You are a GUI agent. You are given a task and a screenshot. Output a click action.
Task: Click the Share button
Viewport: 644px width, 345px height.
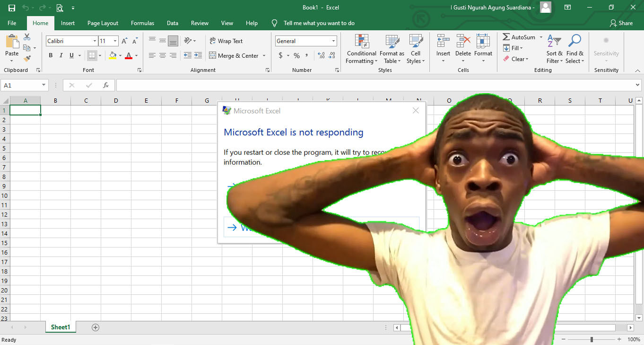(x=621, y=23)
